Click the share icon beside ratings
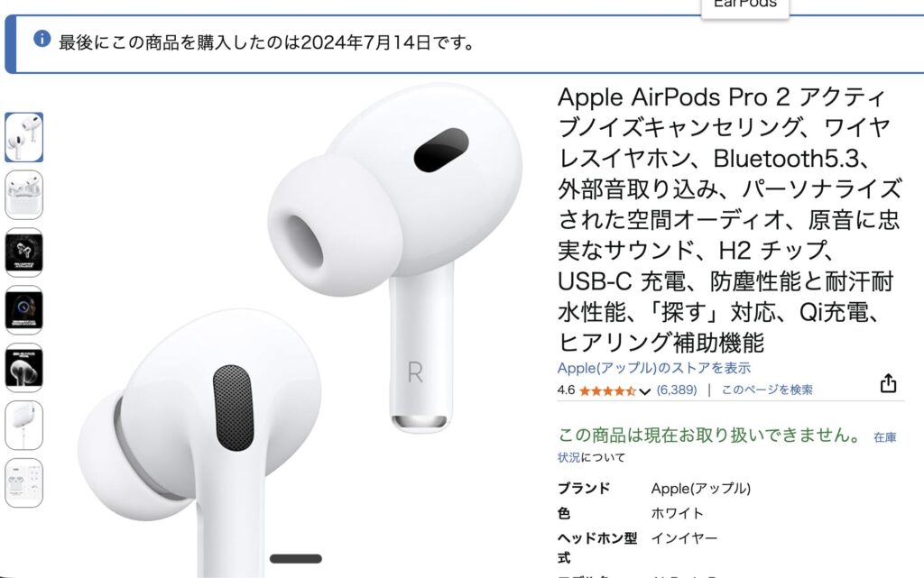This screenshot has width=924, height=578. tap(888, 382)
